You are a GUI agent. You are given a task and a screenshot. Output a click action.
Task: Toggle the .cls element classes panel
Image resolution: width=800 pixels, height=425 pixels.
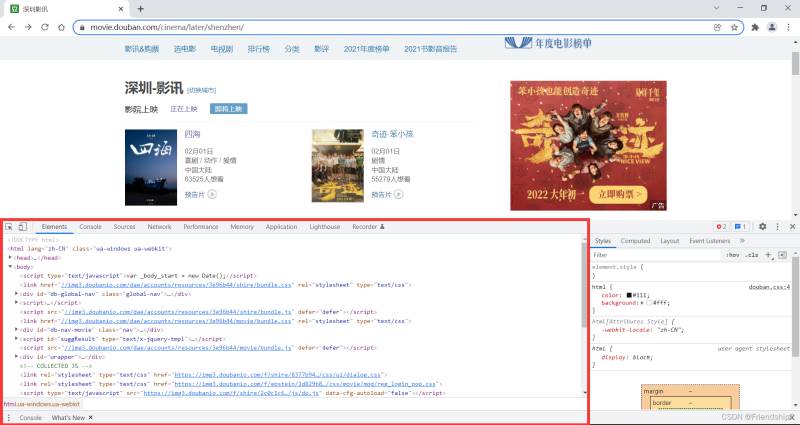[x=752, y=255]
